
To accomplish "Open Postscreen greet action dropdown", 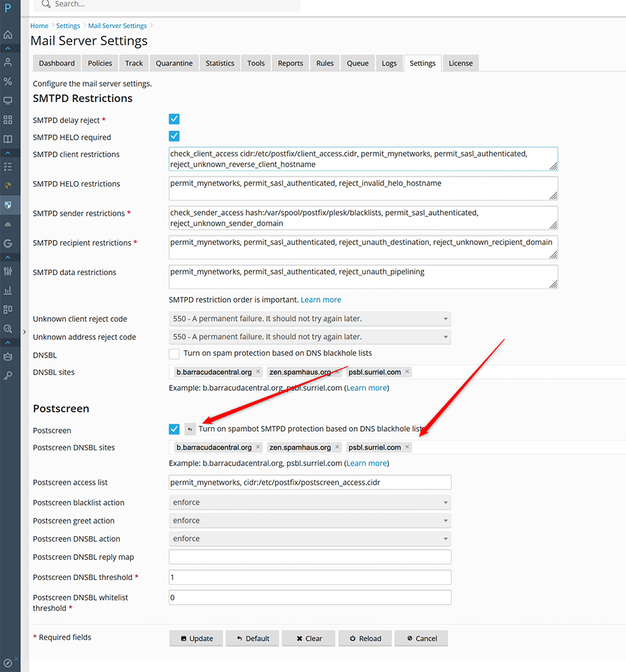I will pyautogui.click(x=310, y=520).
